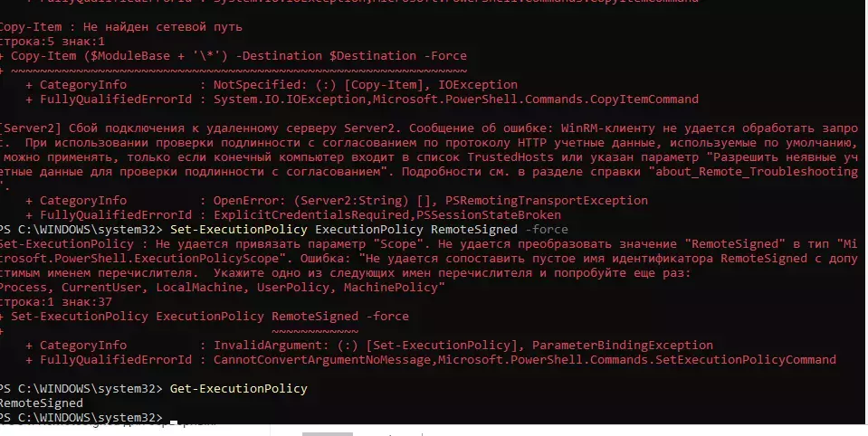Click the '$Destination' variable text
Image resolution: width=868 pixels, height=436 pixels.
click(373, 55)
